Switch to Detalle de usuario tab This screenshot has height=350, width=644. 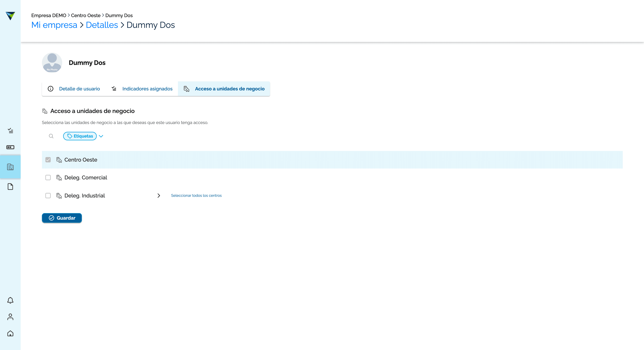tap(74, 89)
